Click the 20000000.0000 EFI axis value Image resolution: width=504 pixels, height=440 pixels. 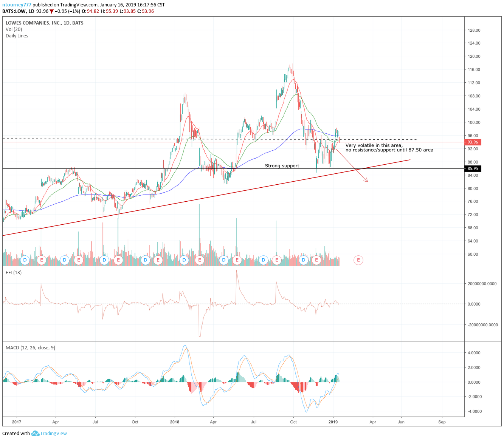click(x=482, y=284)
